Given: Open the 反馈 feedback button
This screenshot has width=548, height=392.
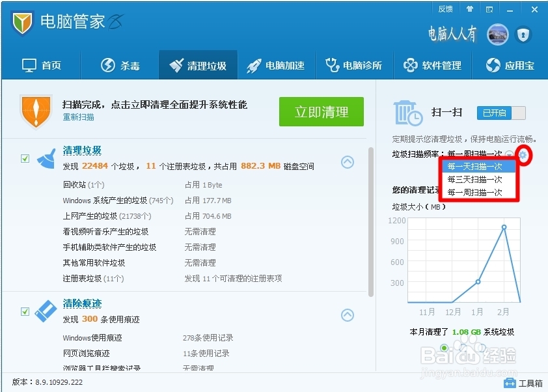Looking at the screenshot, I should [445, 9].
